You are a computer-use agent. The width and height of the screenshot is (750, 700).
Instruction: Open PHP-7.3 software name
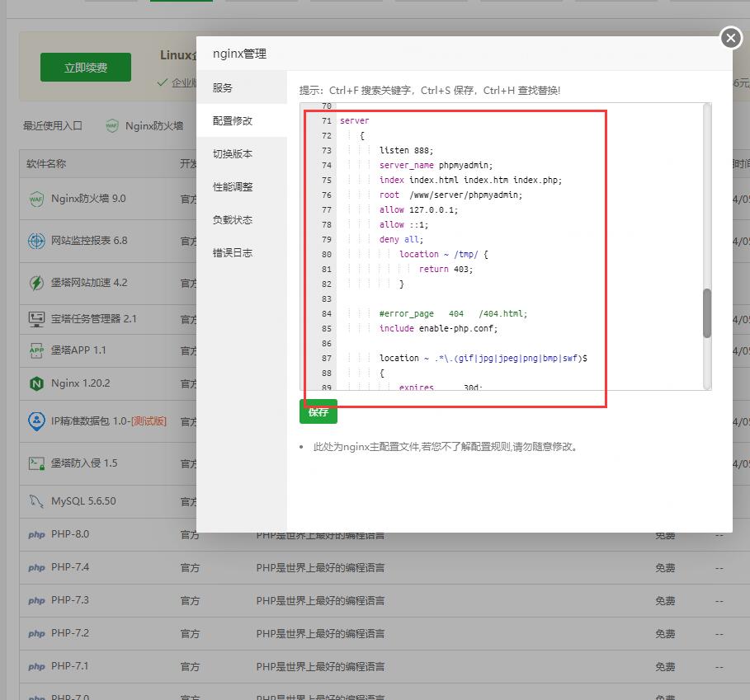click(x=70, y=600)
